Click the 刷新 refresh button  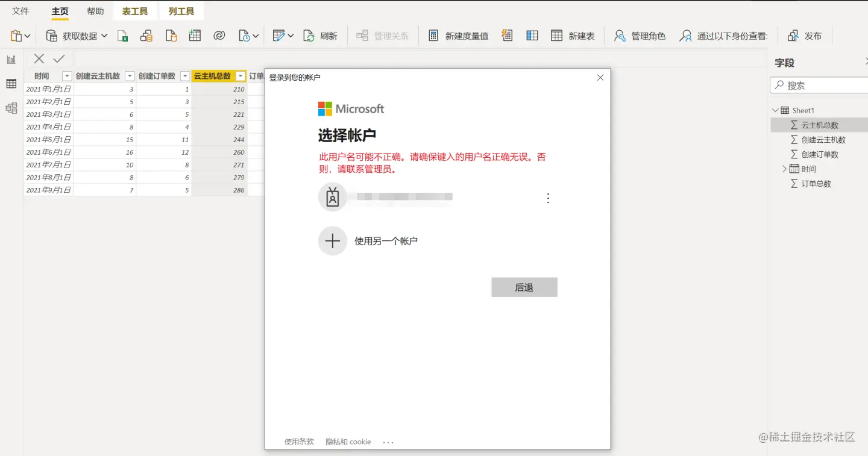point(320,36)
